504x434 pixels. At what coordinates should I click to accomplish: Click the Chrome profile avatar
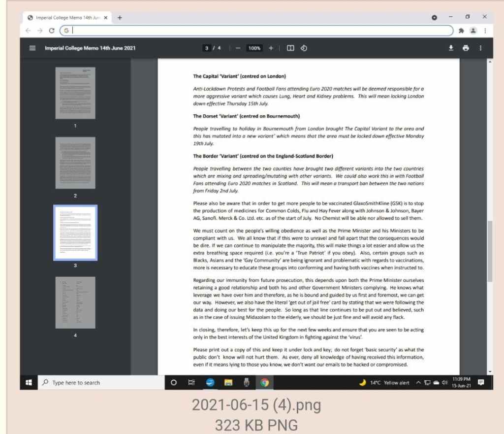point(473,30)
